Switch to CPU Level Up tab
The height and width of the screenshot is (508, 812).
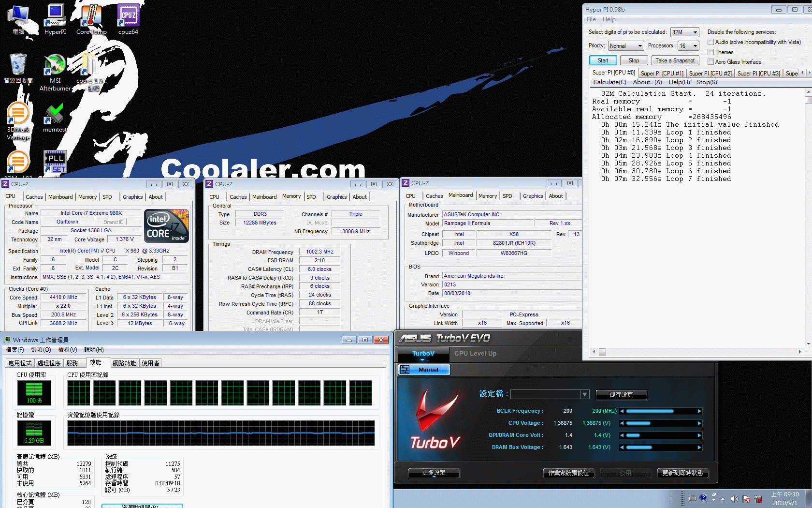(x=475, y=354)
